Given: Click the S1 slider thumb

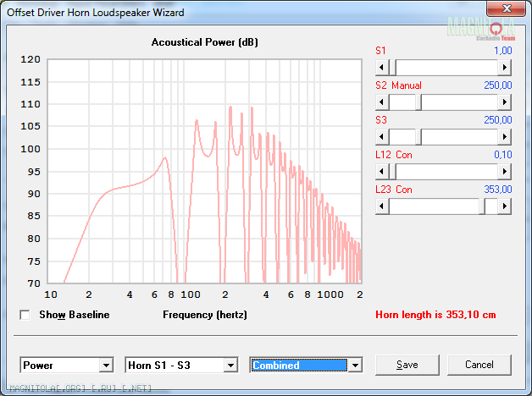Looking at the screenshot, I should pos(392,68).
